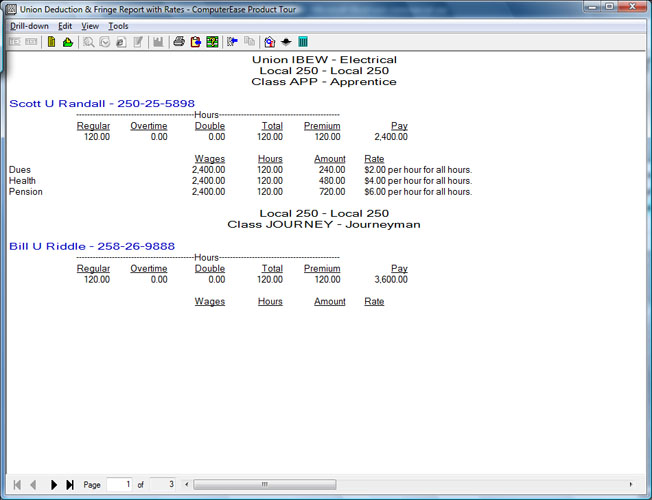Open the Tools menu
The width and height of the screenshot is (652, 500).
tap(118, 26)
